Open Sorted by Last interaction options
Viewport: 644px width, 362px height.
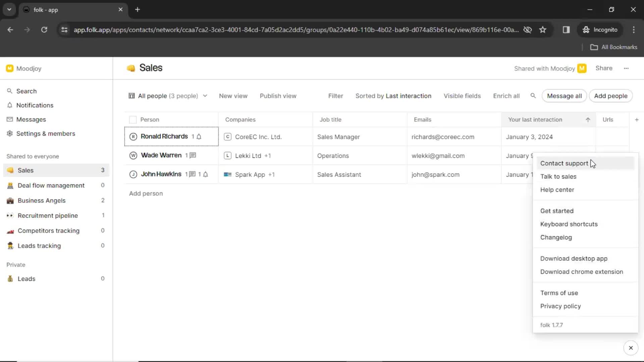393,96
